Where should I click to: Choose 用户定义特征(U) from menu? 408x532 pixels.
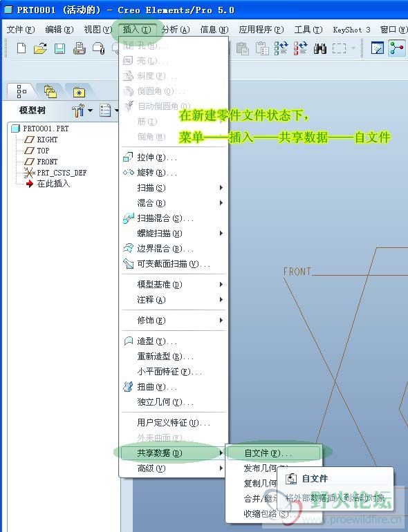pyautogui.click(x=174, y=423)
